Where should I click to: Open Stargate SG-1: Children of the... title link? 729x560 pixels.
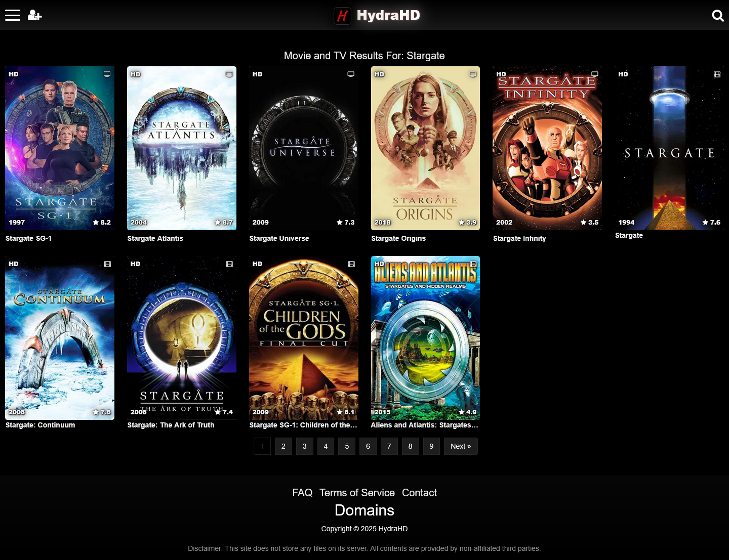303,425
